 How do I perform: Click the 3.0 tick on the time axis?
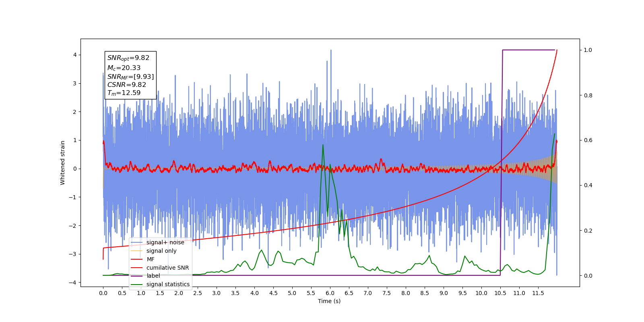click(217, 293)
